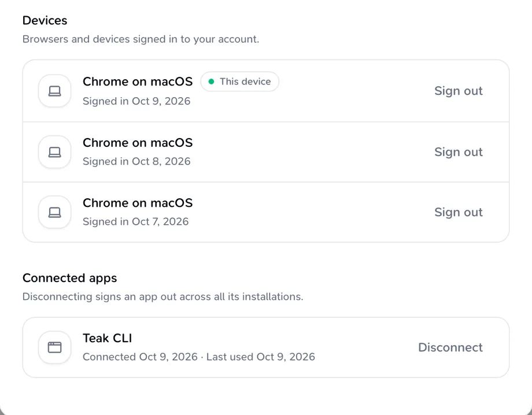Disconnect the Teak CLI app
This screenshot has height=415, width=532.
(x=450, y=347)
